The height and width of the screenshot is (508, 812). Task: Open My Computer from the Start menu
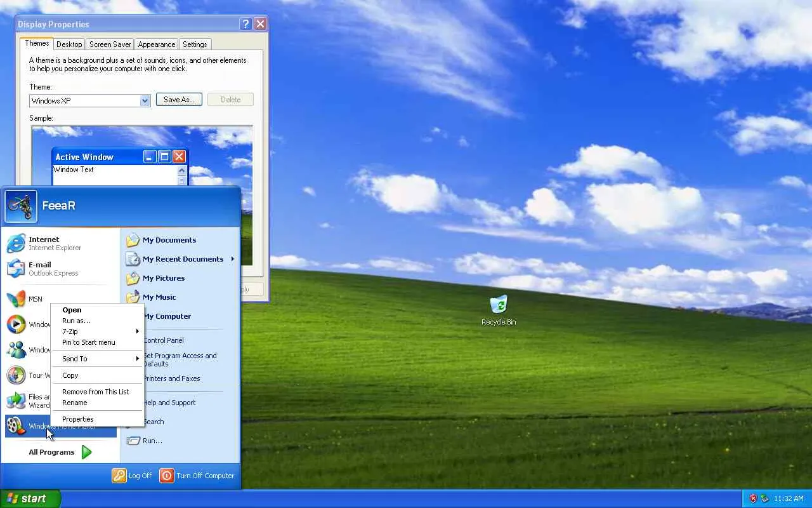167,316
